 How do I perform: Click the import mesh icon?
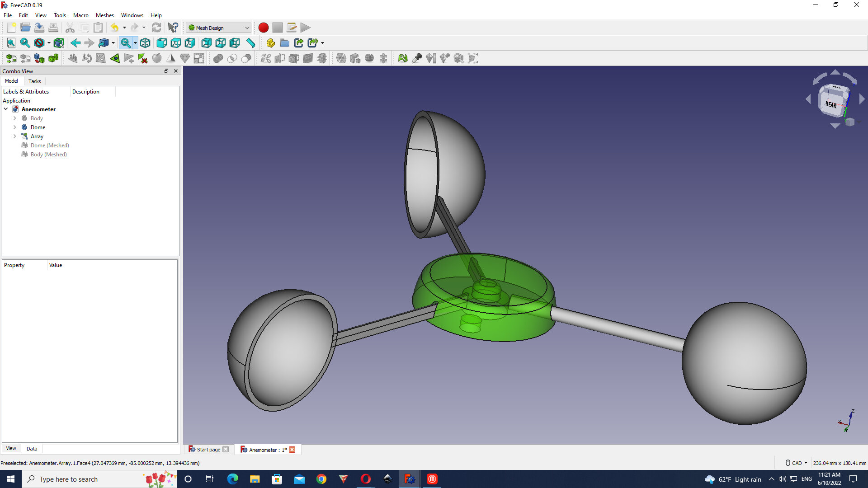pos(11,58)
